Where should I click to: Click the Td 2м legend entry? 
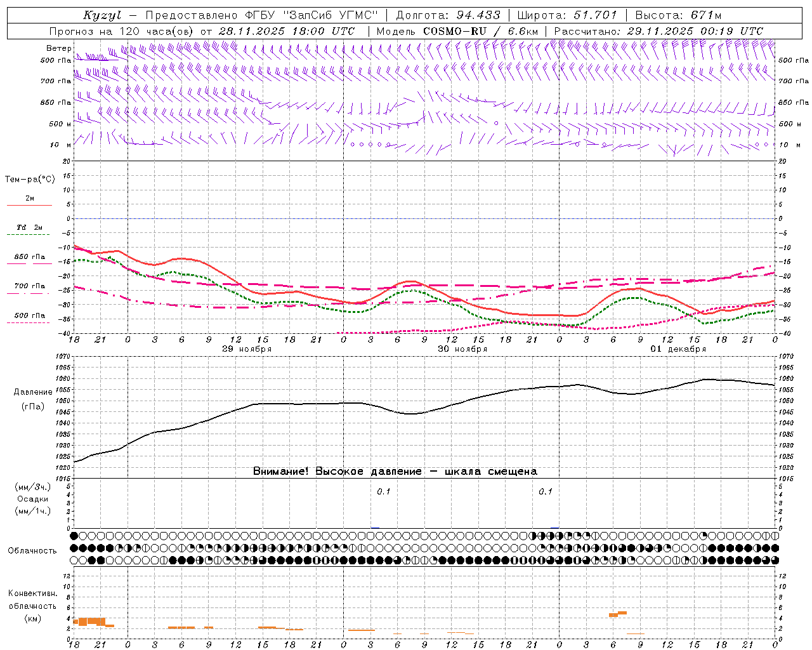point(30,227)
